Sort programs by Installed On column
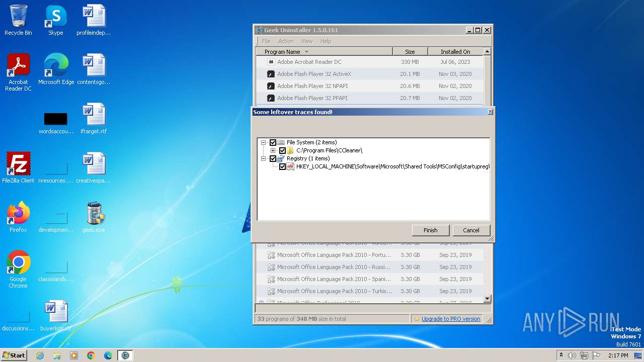 pyautogui.click(x=455, y=52)
